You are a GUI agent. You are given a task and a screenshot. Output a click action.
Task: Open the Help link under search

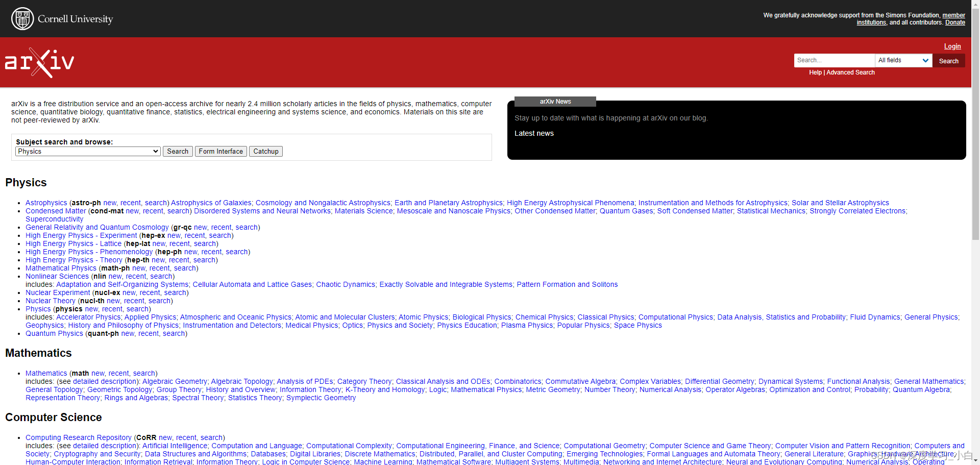tap(815, 72)
